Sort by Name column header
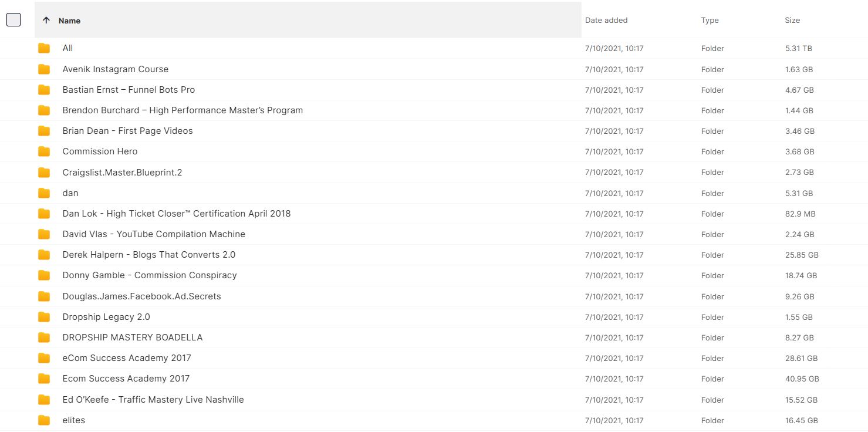 point(69,21)
